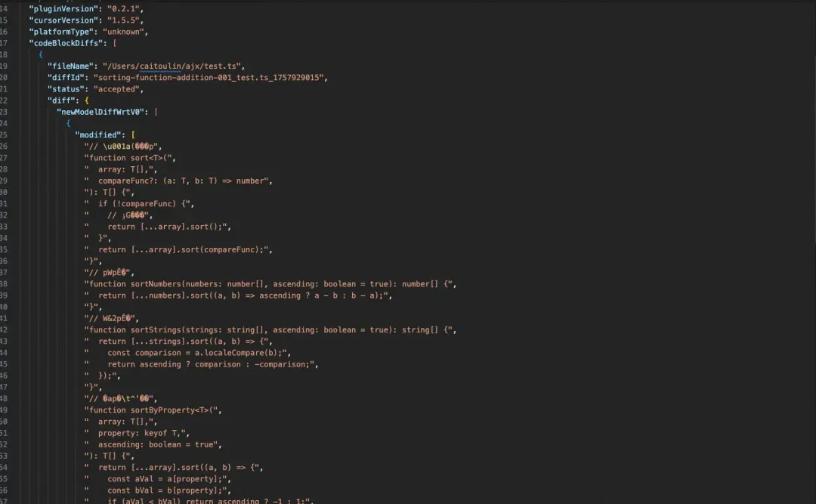816x504 pixels.
Task: Click line number 17 in the gutter
Action: [x=4, y=43]
